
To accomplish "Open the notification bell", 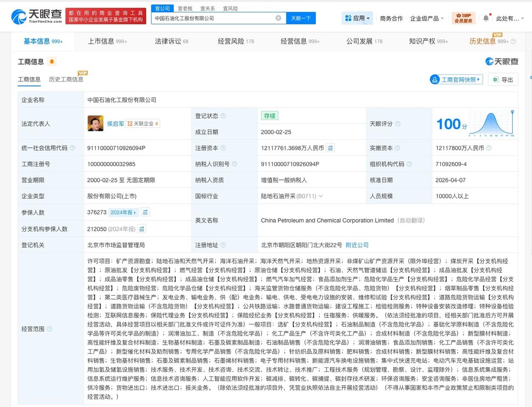I will [x=485, y=18].
